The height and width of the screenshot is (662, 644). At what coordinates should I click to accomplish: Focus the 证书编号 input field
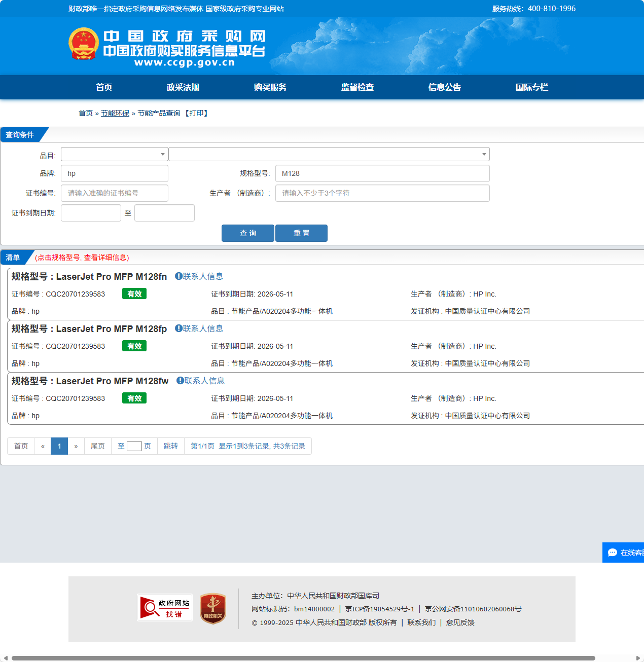tap(115, 193)
